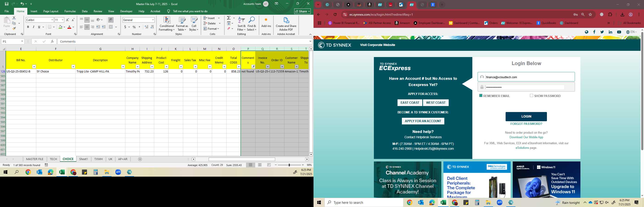644x207 pixels.
Task: Click the LOGIN button
Action: [526, 117]
